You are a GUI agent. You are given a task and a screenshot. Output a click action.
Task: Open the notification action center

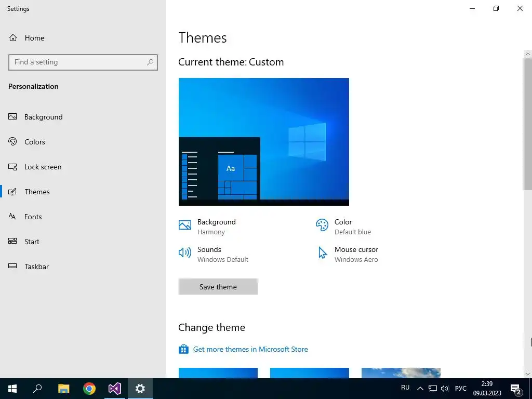click(x=516, y=389)
